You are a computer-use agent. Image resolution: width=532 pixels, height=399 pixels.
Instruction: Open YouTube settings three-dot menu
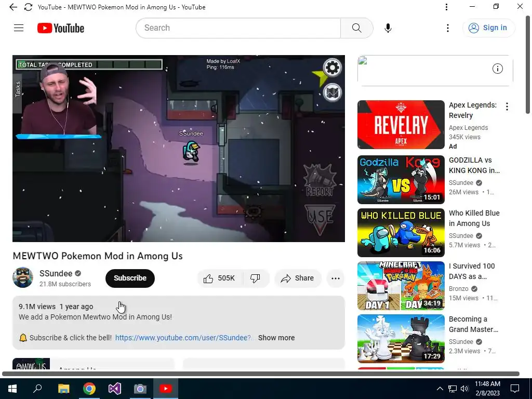[448, 28]
